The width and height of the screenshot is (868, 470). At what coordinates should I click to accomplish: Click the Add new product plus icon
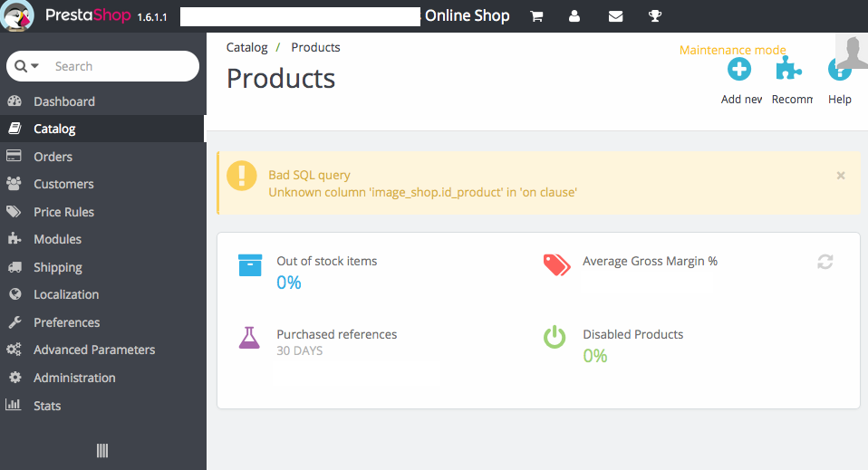tap(739, 70)
